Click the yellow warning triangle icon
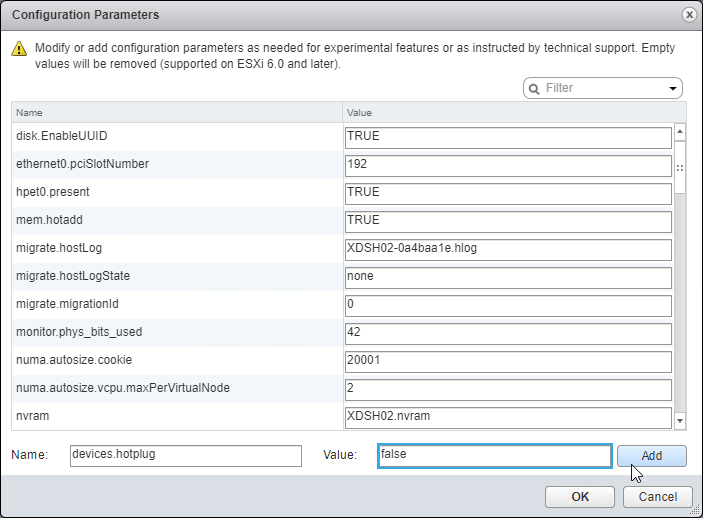This screenshot has height=518, width=703. (x=19, y=49)
